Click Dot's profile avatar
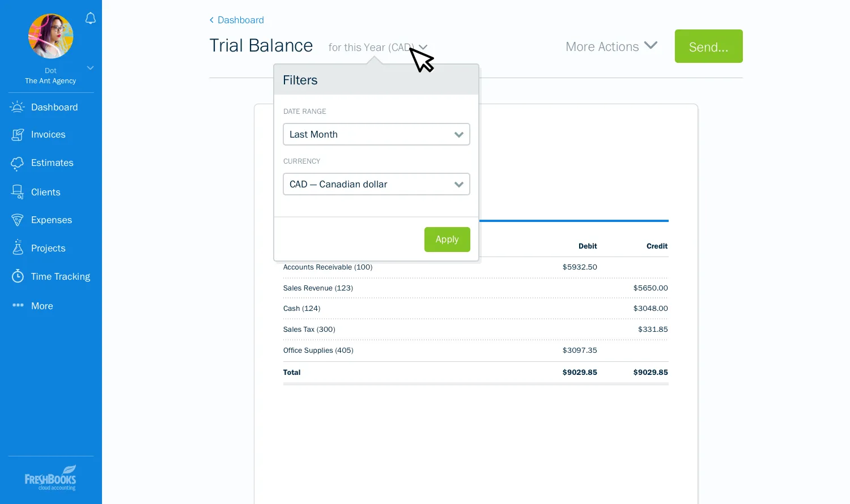This screenshot has height=504, width=850. [x=50, y=36]
